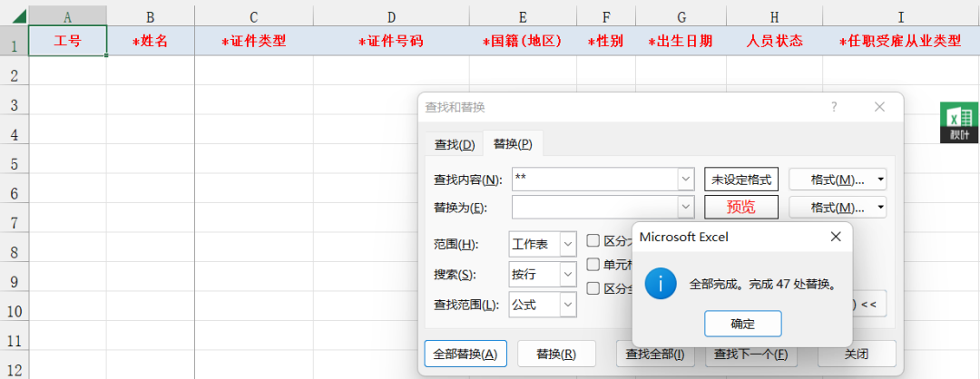Viewport: 980px width, 379px height.
Task: Click the green Excel 秋叶 logo icon
Action: [959, 122]
